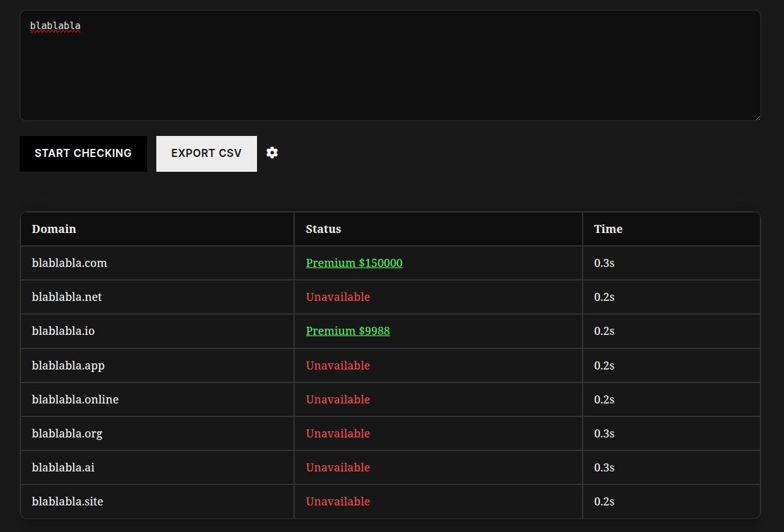Click the Unavailable status for blablabla.net
This screenshot has width=784, height=532.
[x=338, y=297]
